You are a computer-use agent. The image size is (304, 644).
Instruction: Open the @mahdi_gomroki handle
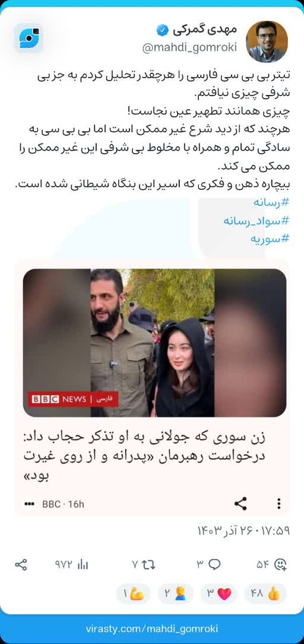pyautogui.click(x=189, y=47)
